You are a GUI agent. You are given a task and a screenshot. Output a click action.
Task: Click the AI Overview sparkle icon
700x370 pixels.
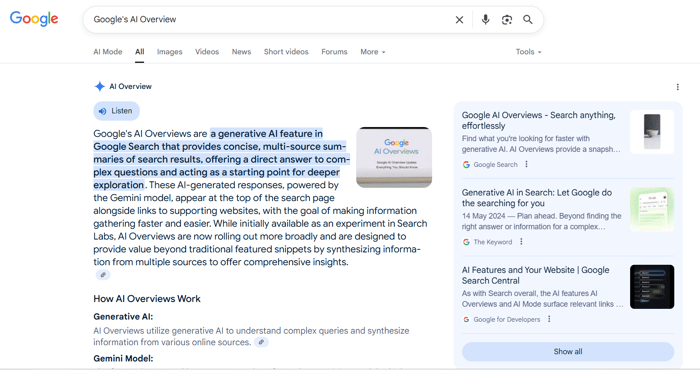tap(100, 87)
